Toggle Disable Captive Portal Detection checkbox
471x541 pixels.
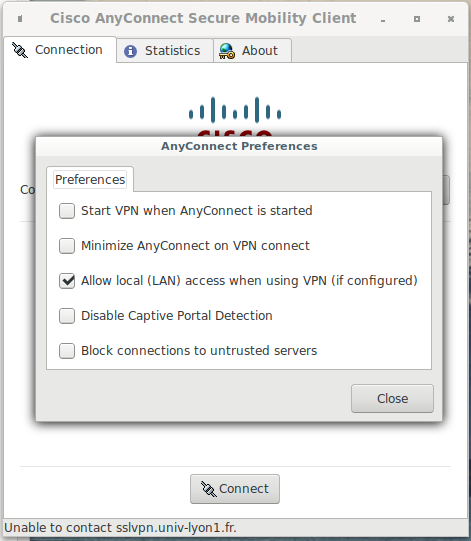(x=67, y=316)
